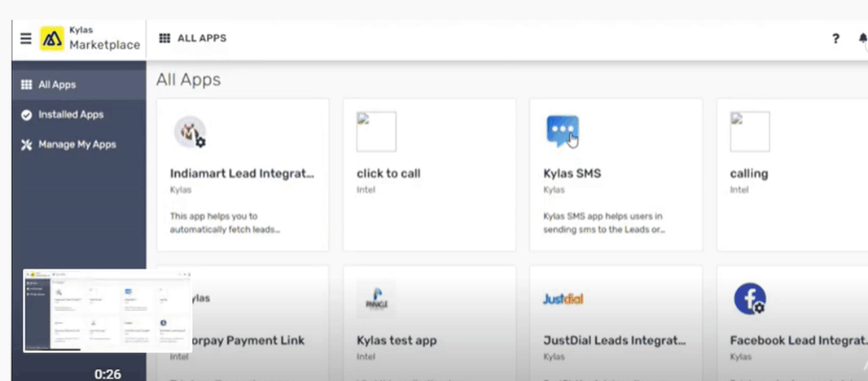The image size is (868, 381).
Task: Click the Justdial logo
Action: coord(563,300)
